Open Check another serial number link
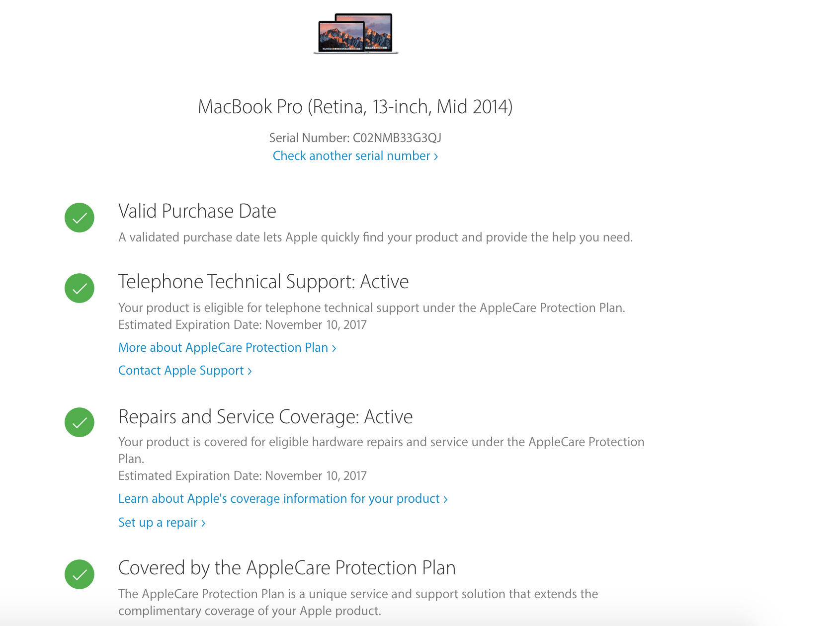Screen dimensions: 840x626 (355, 156)
